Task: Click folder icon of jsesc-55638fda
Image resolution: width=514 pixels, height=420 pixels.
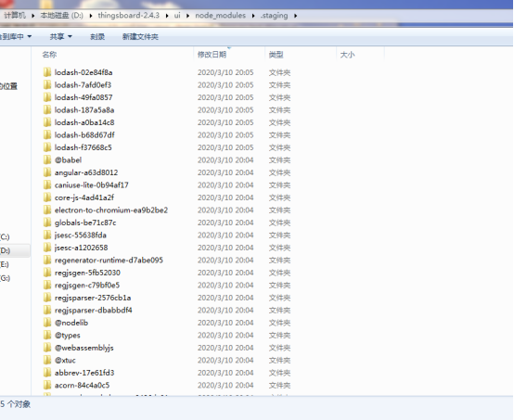Action: pos(47,235)
